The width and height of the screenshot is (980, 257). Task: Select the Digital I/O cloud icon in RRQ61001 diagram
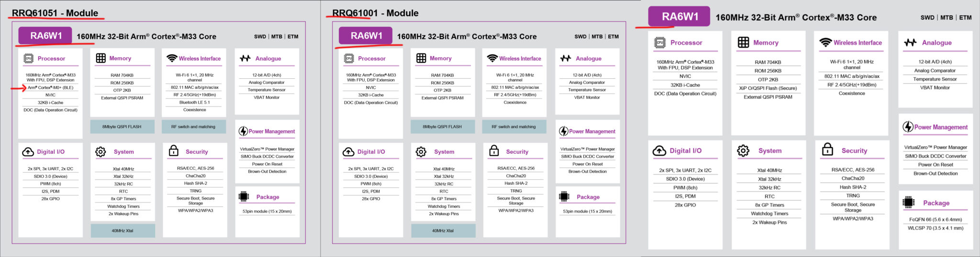(x=349, y=152)
